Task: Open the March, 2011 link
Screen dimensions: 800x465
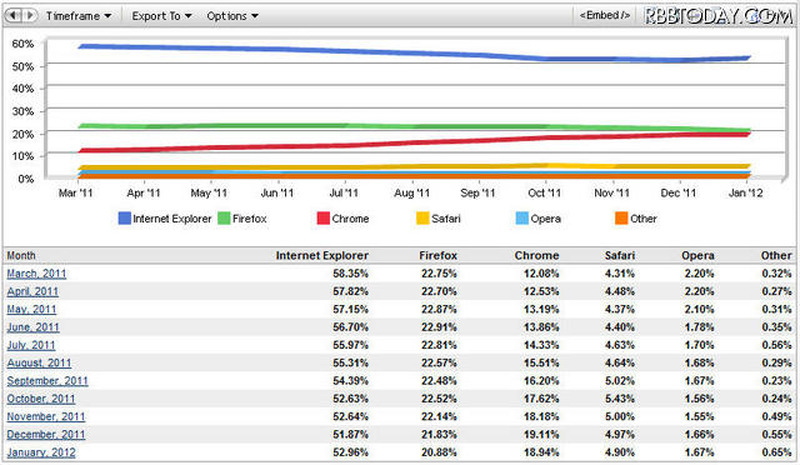Action: click(x=36, y=273)
